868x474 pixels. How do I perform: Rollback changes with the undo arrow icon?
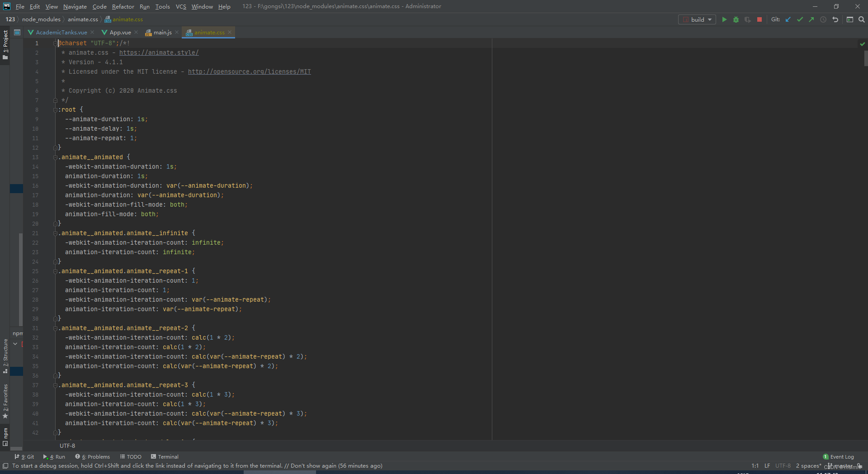click(x=835, y=19)
